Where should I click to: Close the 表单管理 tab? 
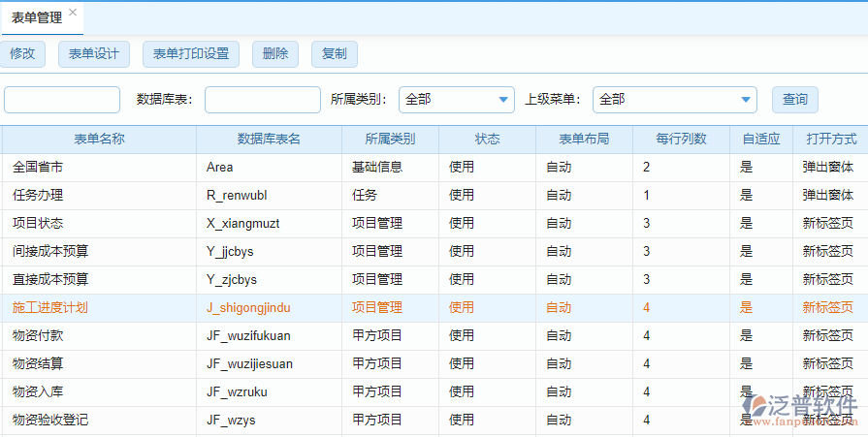(x=73, y=14)
